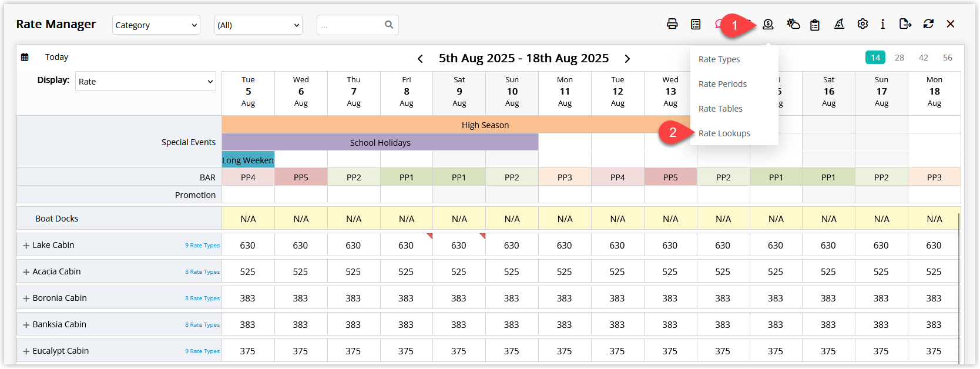Image resolution: width=980 pixels, height=369 pixels.
Task: Click the Long Weekend event bar
Action: click(x=248, y=160)
